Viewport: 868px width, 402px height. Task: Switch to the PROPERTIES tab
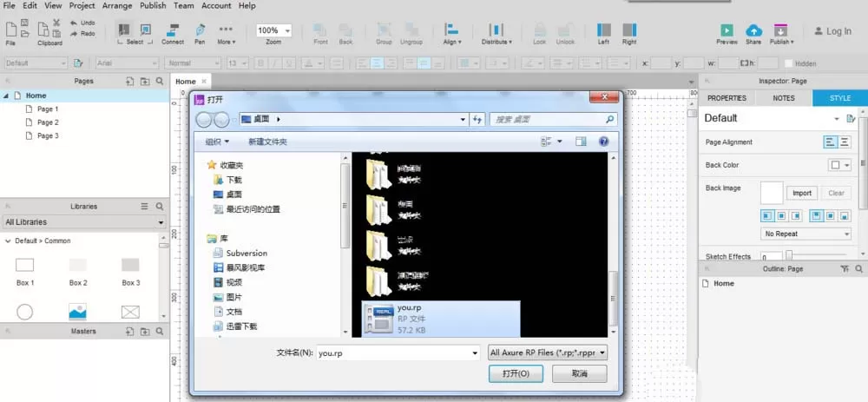click(x=727, y=98)
